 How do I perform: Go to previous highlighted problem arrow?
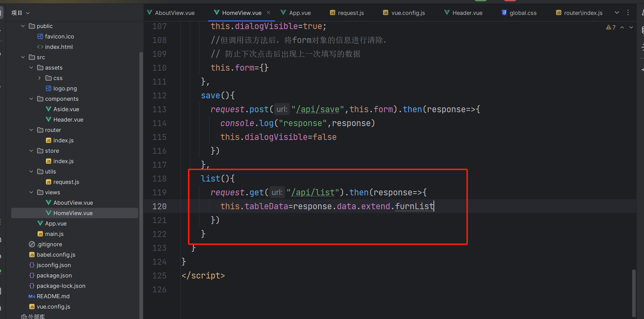(x=622, y=27)
